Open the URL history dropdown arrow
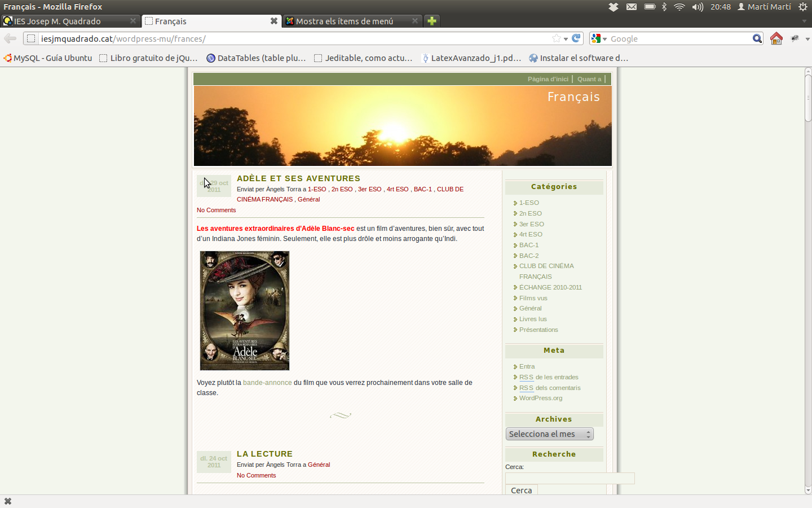 click(x=566, y=39)
